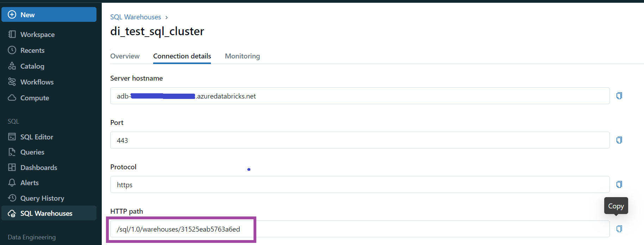The width and height of the screenshot is (644, 245).
Task: Copy the protocol value
Action: (619, 184)
